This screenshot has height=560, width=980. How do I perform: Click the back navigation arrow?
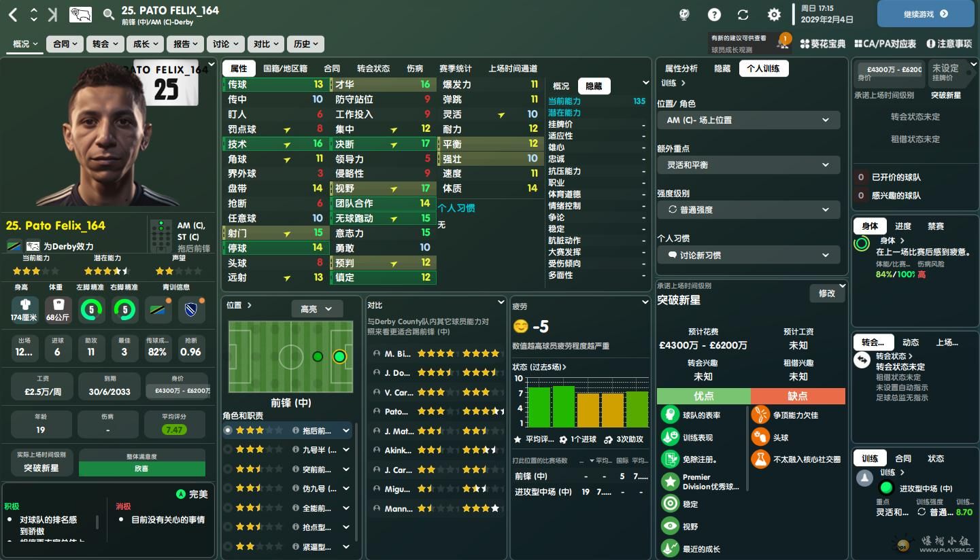pos(13,14)
